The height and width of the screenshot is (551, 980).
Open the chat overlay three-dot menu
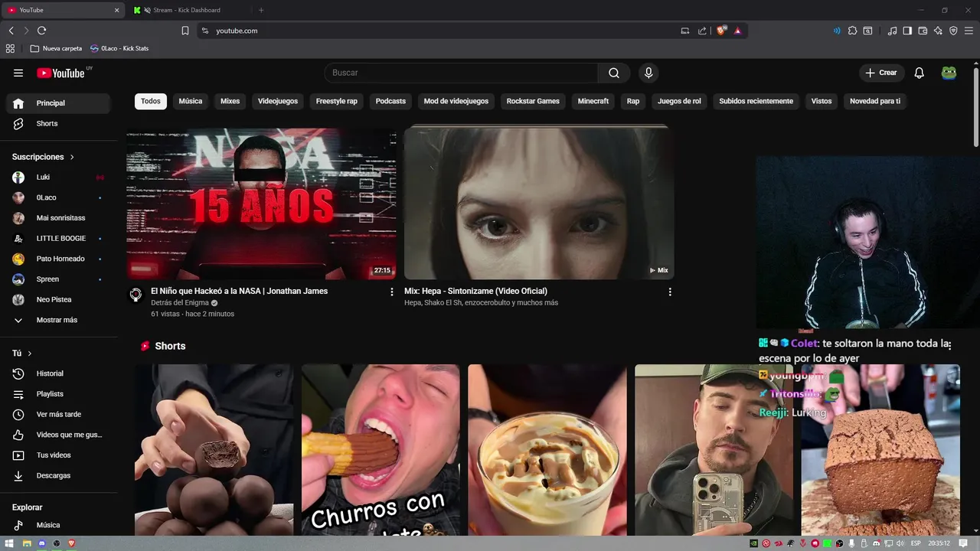[949, 345]
